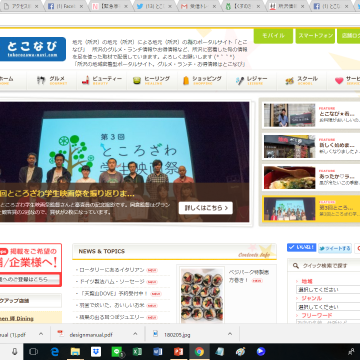Click the フリーワード search field

coord(328,322)
